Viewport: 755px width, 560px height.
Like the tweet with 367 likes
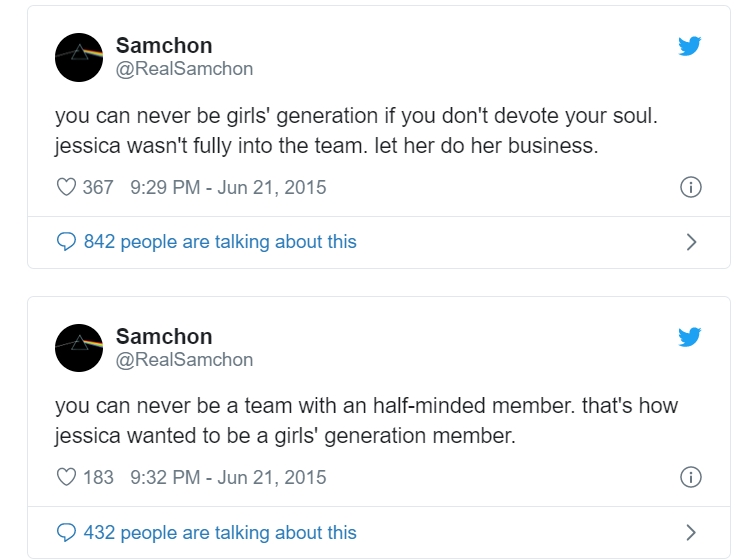pos(67,187)
